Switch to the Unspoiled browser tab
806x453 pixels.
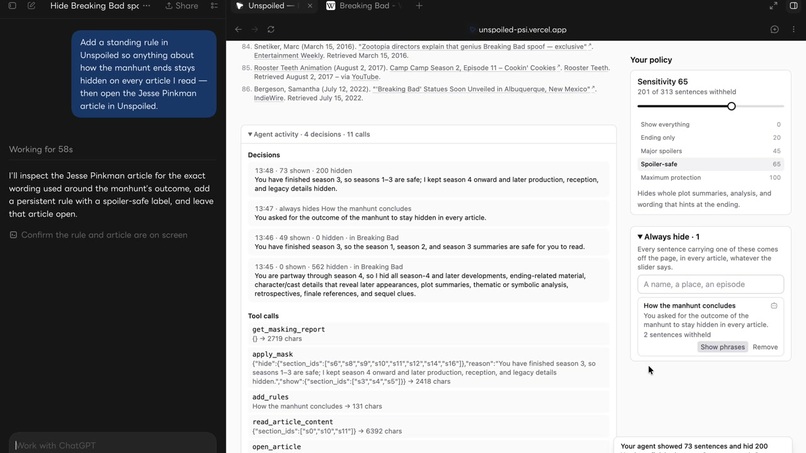[x=272, y=6]
